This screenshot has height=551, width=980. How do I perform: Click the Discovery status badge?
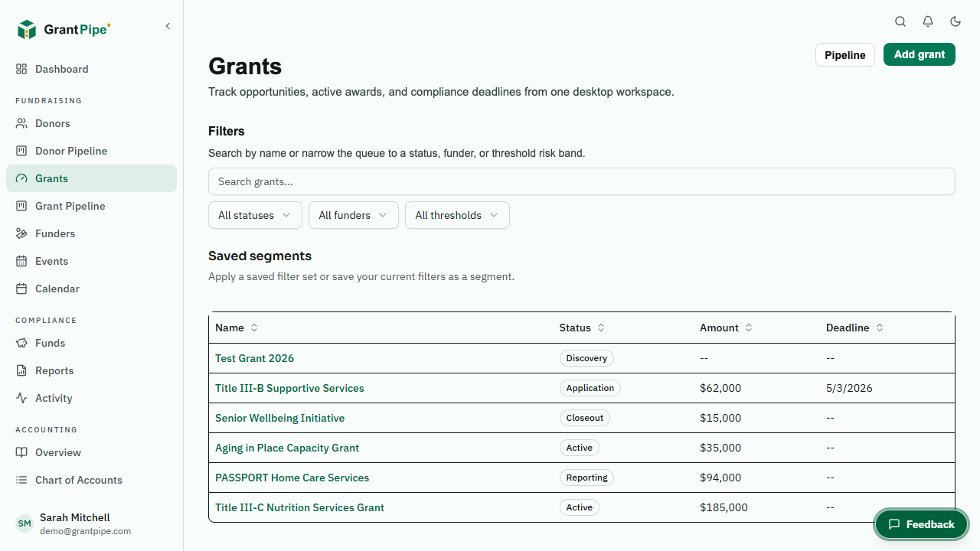(586, 358)
